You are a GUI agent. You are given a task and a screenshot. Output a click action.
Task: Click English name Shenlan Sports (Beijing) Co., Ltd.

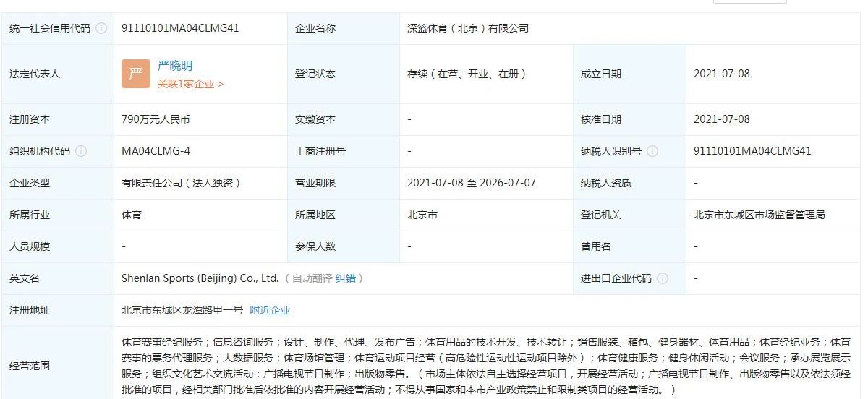[200, 278]
